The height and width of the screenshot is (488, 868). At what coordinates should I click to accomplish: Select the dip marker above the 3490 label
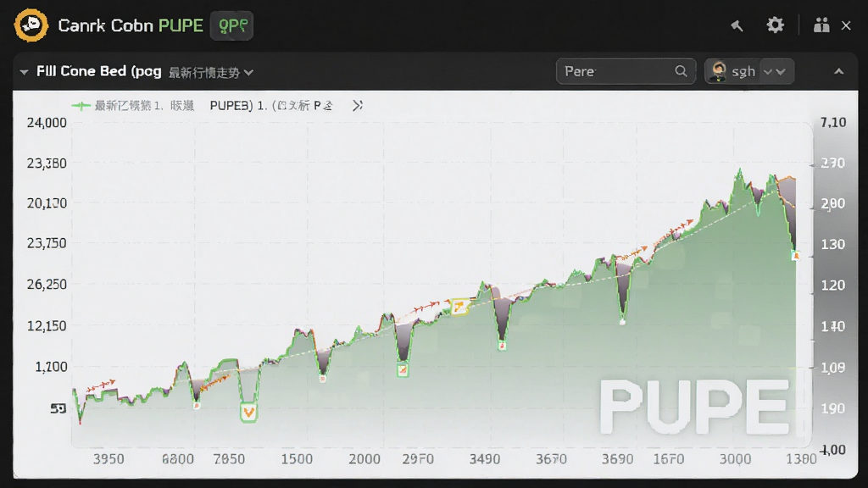tap(502, 346)
